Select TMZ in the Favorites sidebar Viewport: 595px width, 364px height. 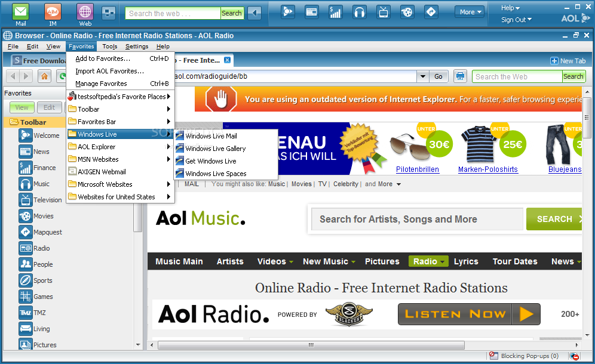(32, 313)
